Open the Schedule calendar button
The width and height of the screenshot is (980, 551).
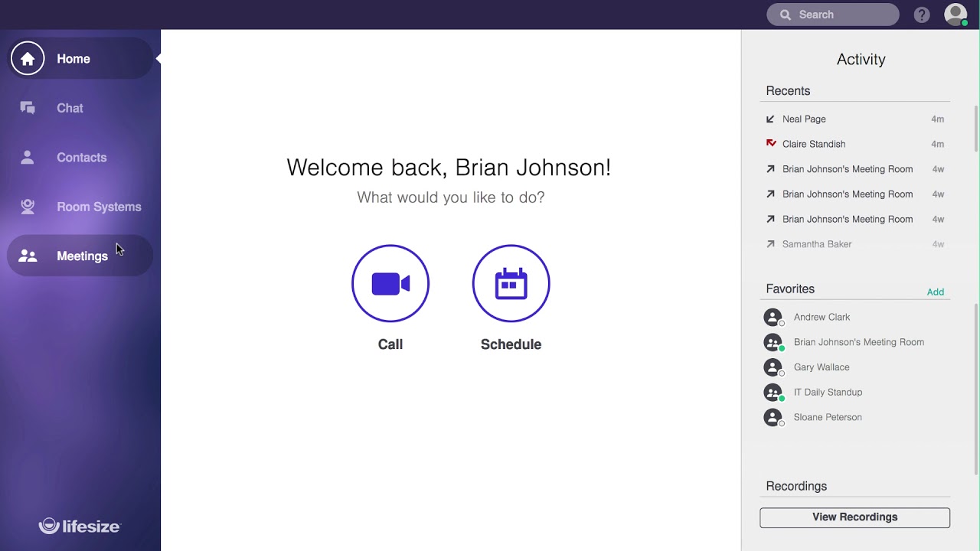point(511,284)
